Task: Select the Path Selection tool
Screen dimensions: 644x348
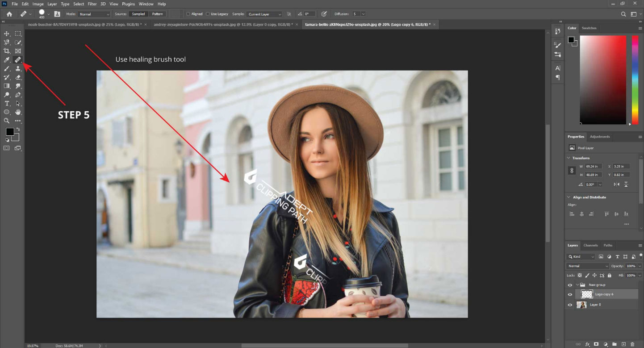Action: click(18, 103)
